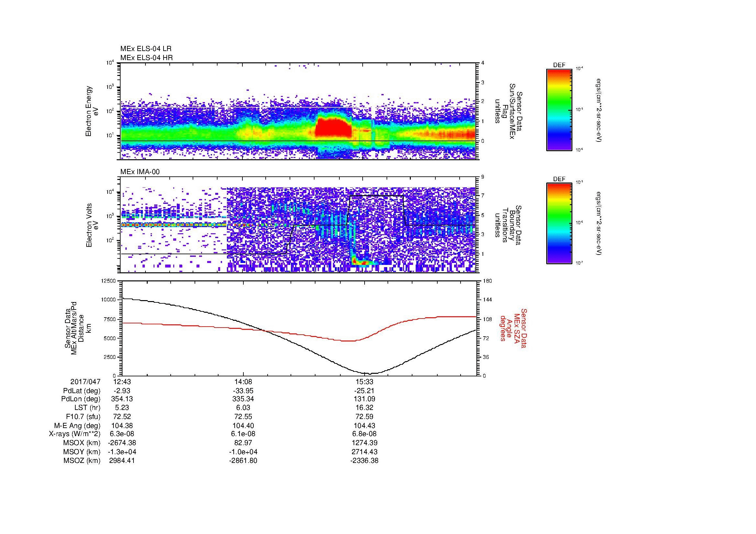756x534 pixels.
Task: Click the 'X-rays (W/m**2)' row label
Action: [x=75, y=434]
